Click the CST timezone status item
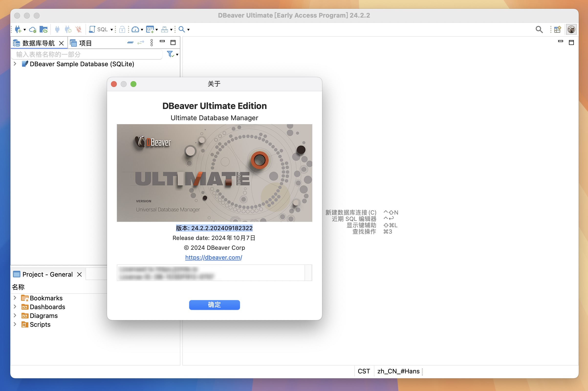This screenshot has width=588, height=391. (364, 371)
